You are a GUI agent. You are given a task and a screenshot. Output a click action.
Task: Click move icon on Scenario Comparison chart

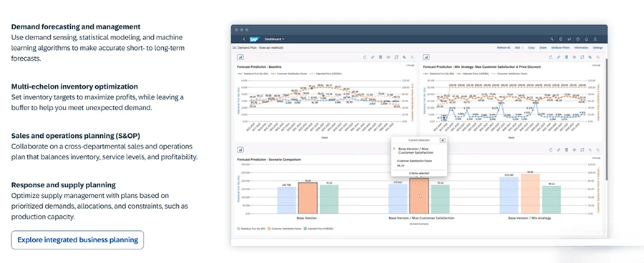(574, 150)
